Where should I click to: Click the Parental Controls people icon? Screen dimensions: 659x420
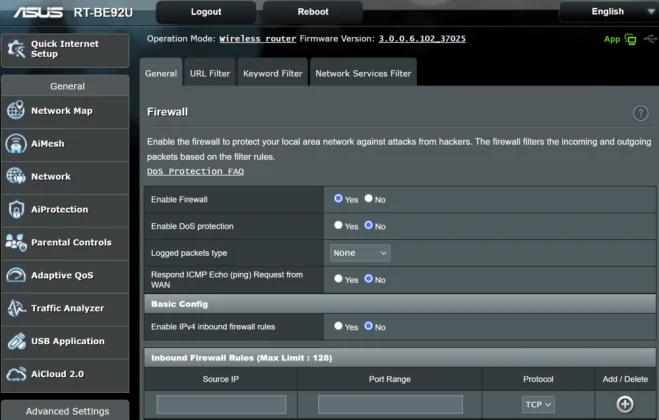point(16,243)
